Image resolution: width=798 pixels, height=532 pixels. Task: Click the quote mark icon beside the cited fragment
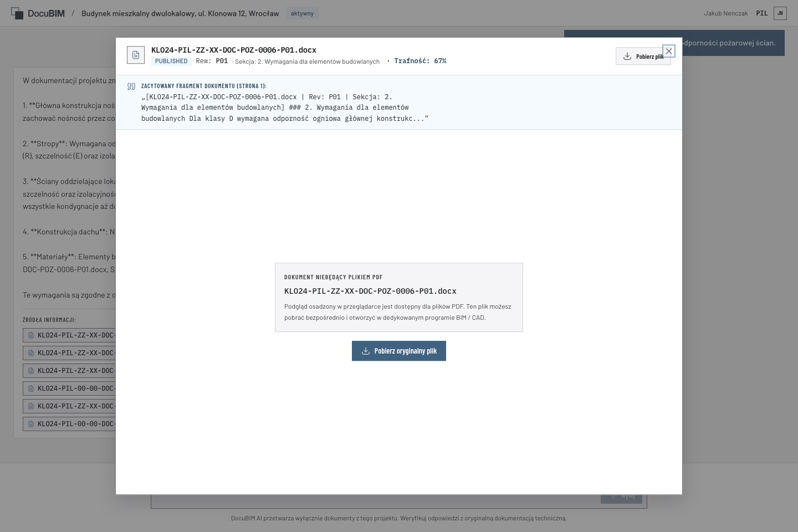131,86
